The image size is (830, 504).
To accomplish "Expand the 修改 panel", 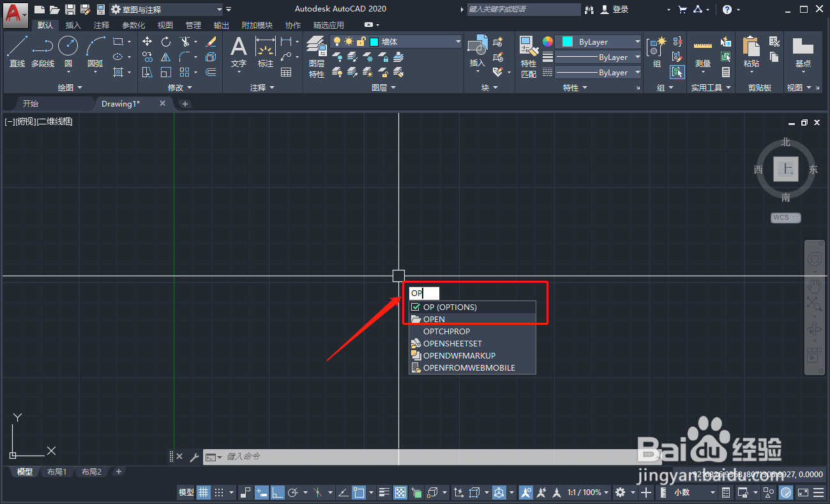I will coord(180,87).
